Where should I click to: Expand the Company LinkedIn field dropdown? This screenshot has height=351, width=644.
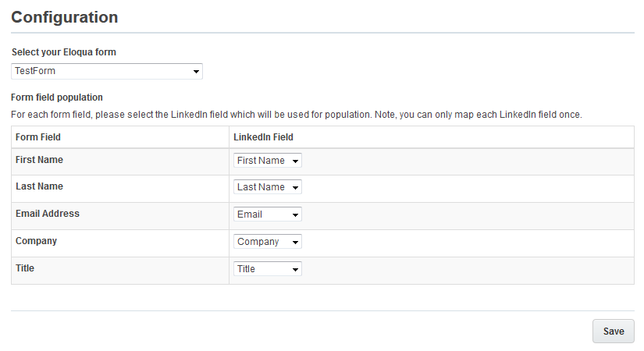[267, 242]
